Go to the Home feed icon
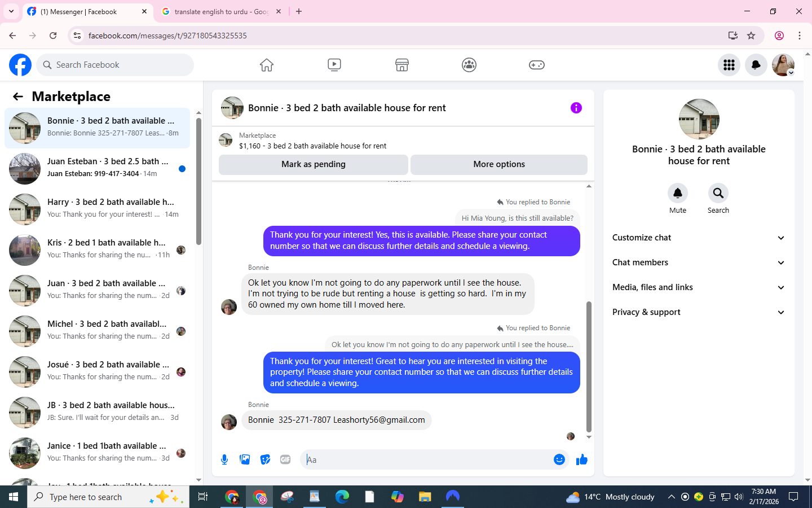812x508 pixels. pyautogui.click(x=267, y=65)
